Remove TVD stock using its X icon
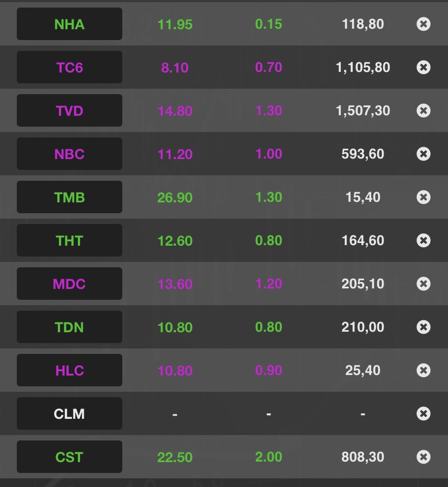 tap(424, 110)
